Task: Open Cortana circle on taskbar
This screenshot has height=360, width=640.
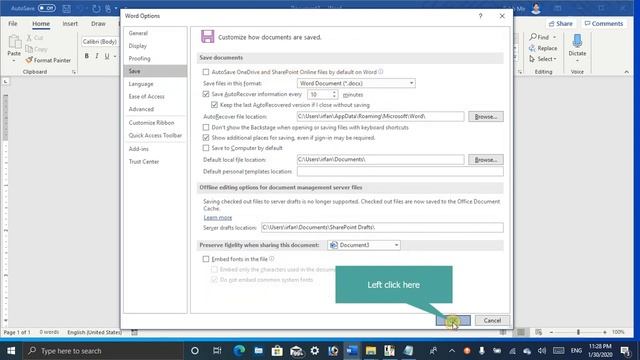Action: pyautogui.click(x=195, y=351)
